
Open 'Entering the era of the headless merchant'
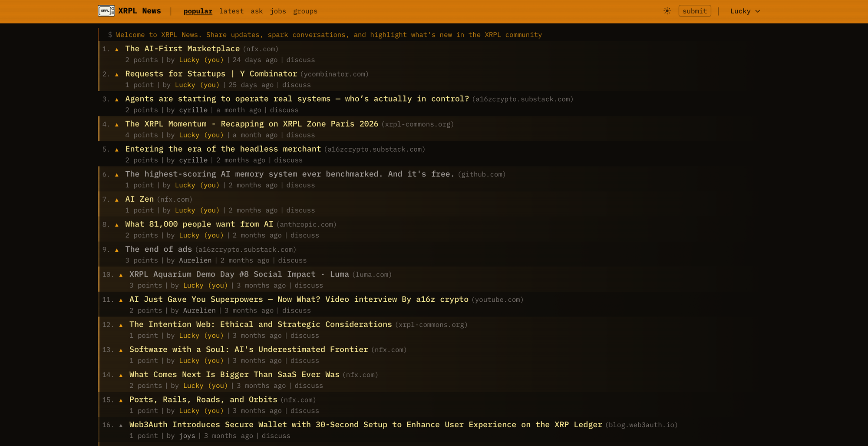pyautogui.click(x=223, y=149)
